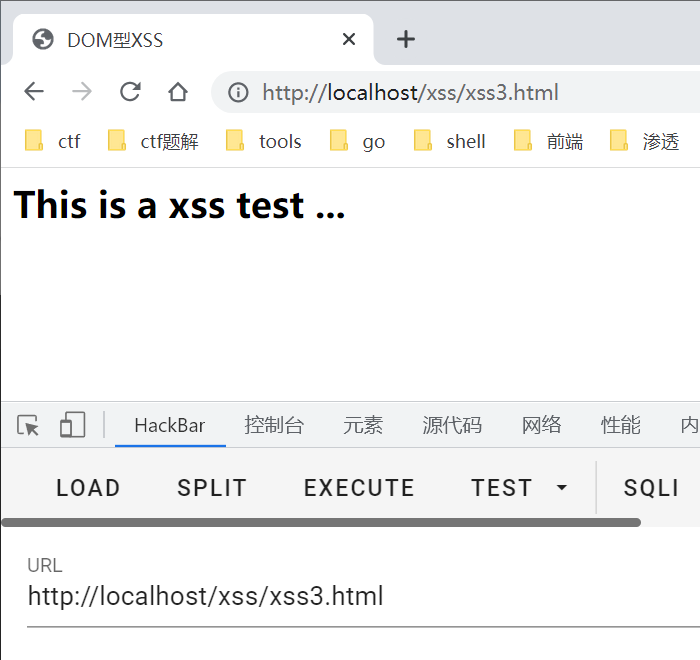Switch to the 元素 elements tab
Screen dimensions: 700x660
pyautogui.click(x=363, y=425)
